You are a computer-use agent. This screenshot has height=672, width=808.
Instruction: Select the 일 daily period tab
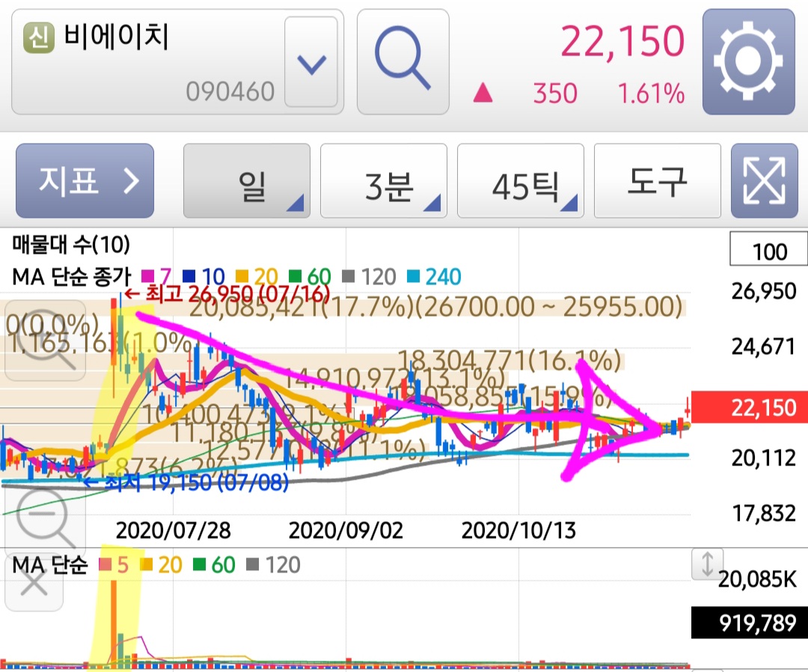coord(247,181)
